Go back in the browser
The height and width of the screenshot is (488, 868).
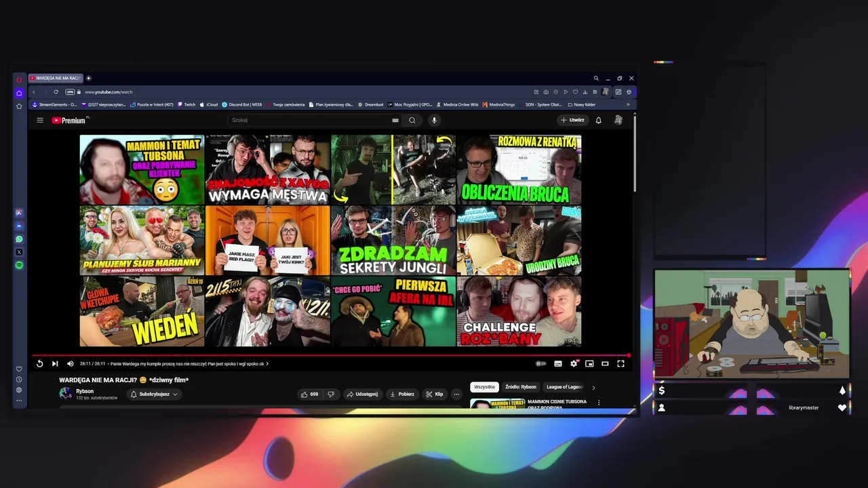tap(34, 92)
